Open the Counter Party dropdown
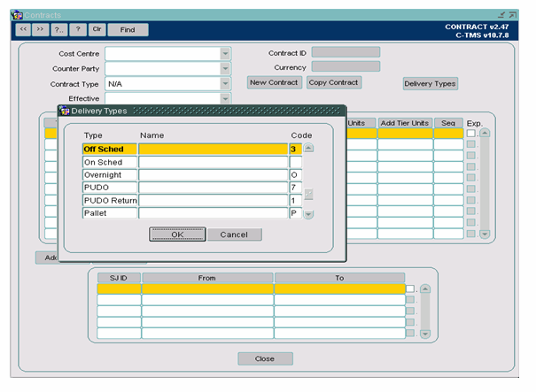536x392 pixels. pos(225,69)
